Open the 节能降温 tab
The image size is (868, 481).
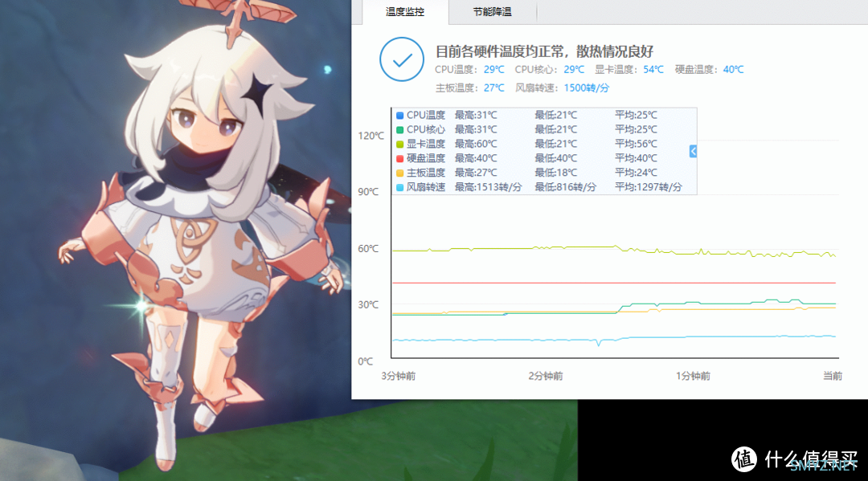point(492,12)
